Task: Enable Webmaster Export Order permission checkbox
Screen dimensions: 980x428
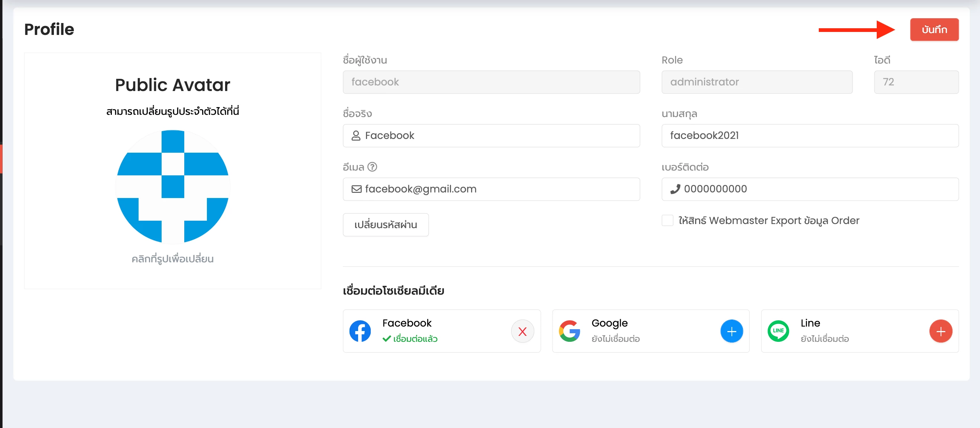Action: 667,220
